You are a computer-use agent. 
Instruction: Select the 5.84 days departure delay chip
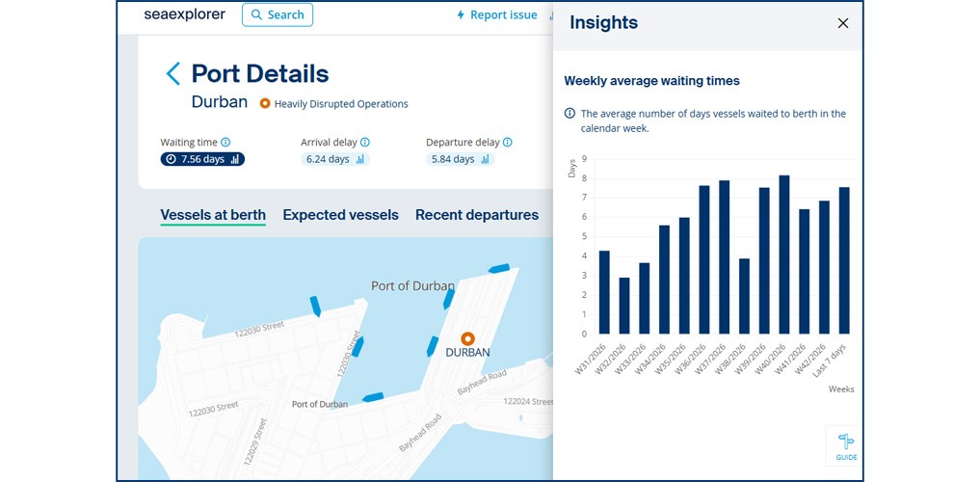point(460,159)
